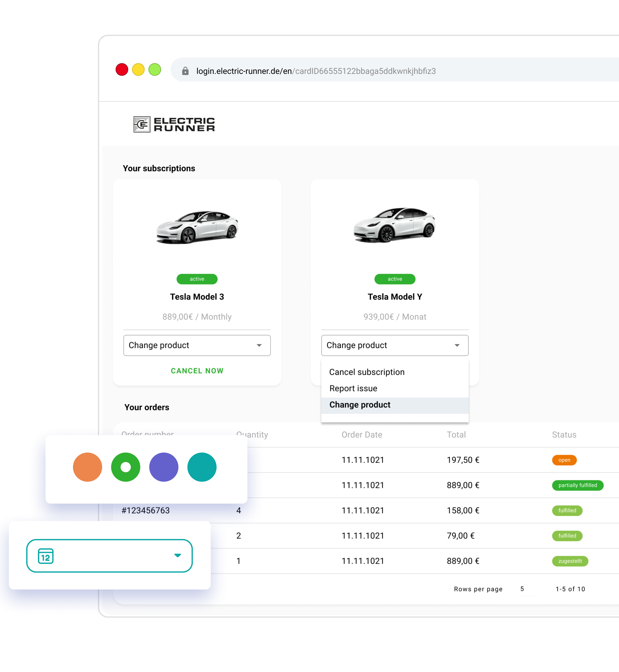Pick the purple color swatch

pos(164,467)
